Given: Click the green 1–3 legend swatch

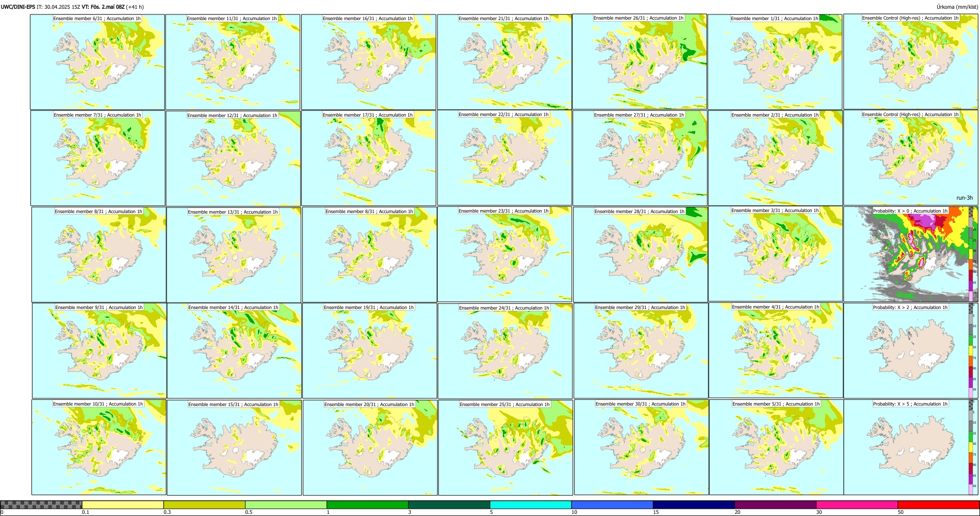Looking at the screenshot, I should [367, 505].
